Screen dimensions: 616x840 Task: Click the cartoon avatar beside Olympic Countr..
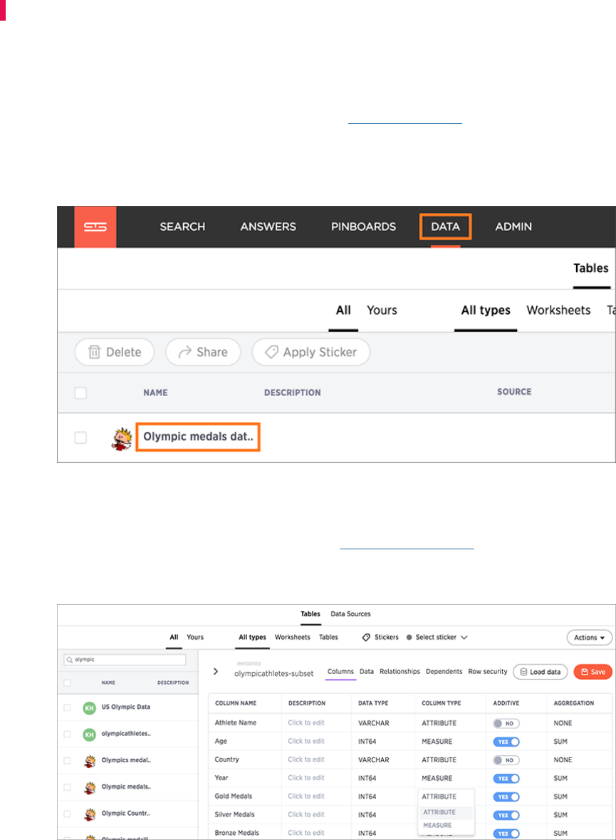click(x=90, y=814)
